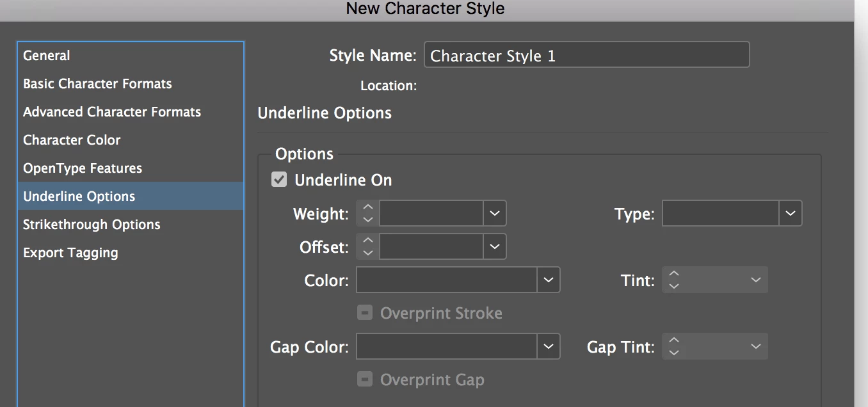Toggle the Underline On checkbox
This screenshot has width=868, height=407.
[x=279, y=180]
